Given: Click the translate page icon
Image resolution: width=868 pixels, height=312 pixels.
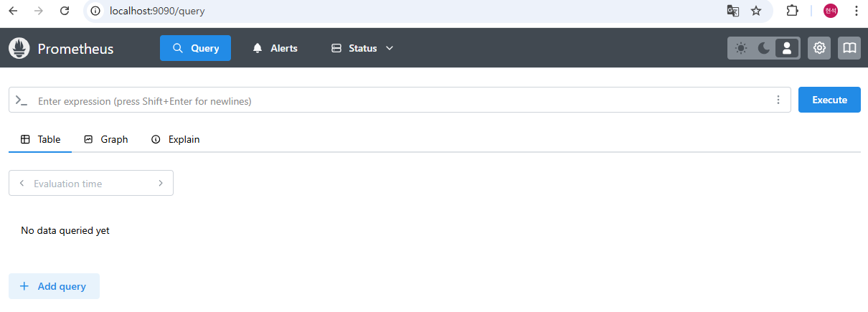Looking at the screenshot, I should 732,11.
